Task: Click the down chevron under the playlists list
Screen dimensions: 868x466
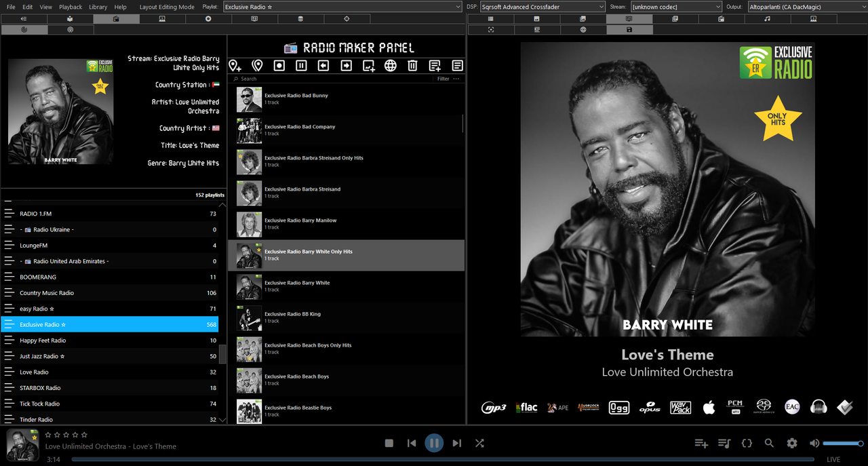Action: click(x=222, y=420)
